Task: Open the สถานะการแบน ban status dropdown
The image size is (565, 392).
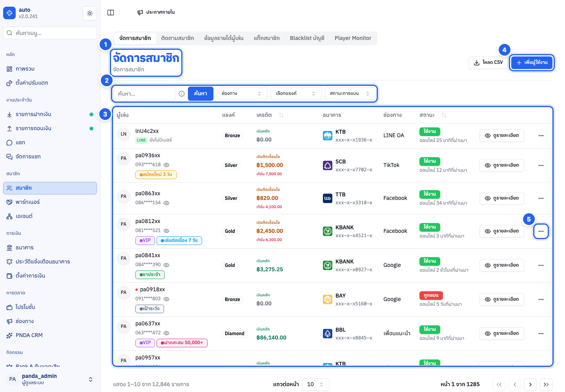Action: coord(350,94)
